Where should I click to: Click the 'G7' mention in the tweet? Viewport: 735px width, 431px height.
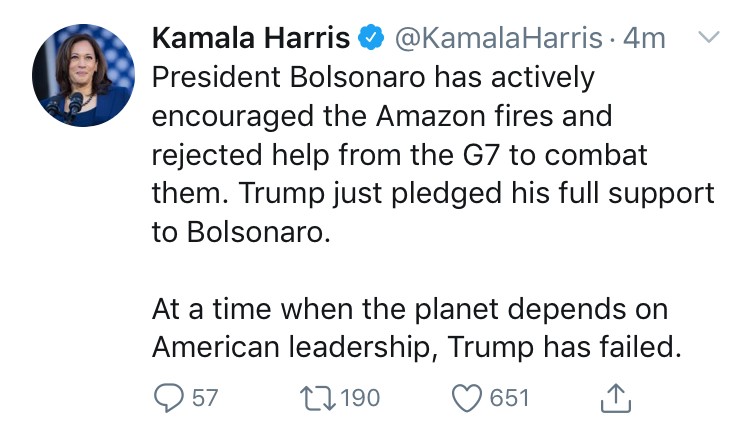481,155
